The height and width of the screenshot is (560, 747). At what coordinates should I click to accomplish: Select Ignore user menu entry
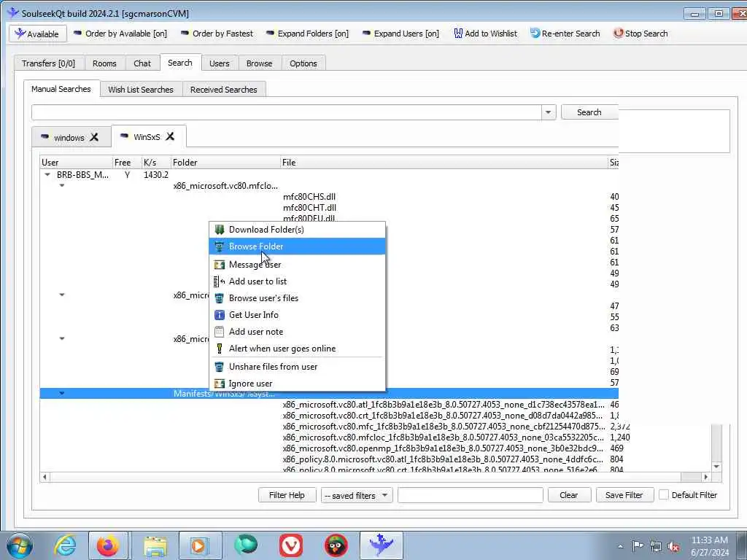(298, 384)
